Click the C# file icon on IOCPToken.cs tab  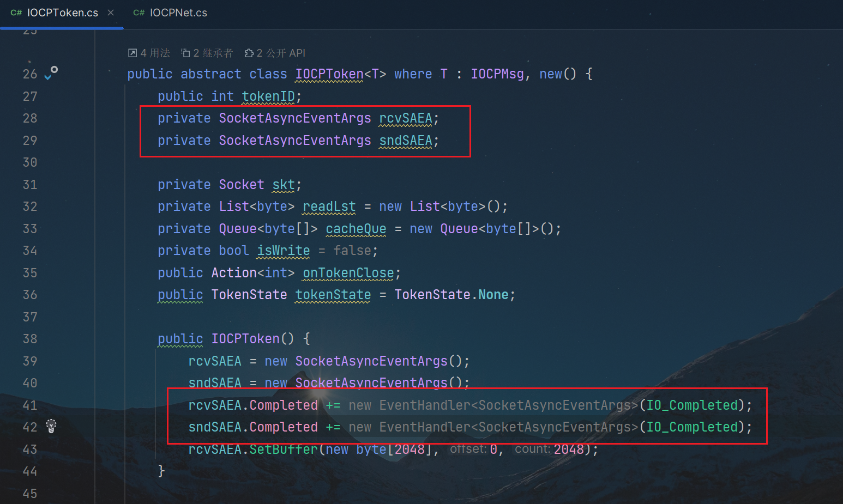click(16, 13)
